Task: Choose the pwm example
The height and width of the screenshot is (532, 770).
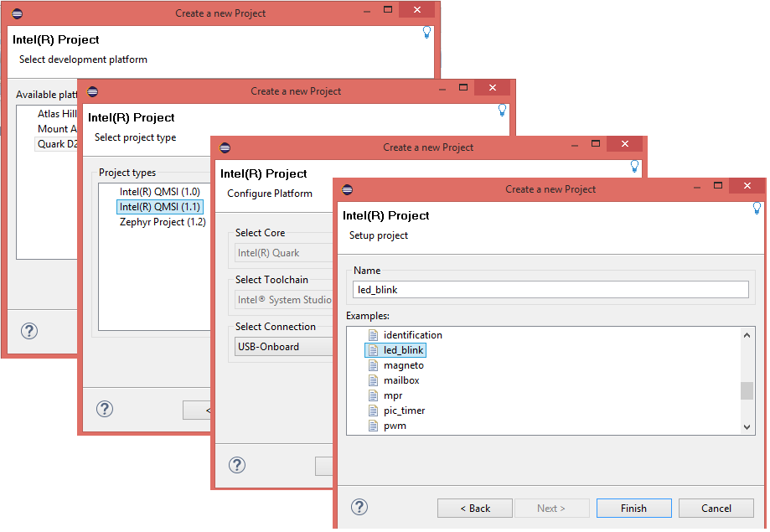Action: click(x=395, y=426)
